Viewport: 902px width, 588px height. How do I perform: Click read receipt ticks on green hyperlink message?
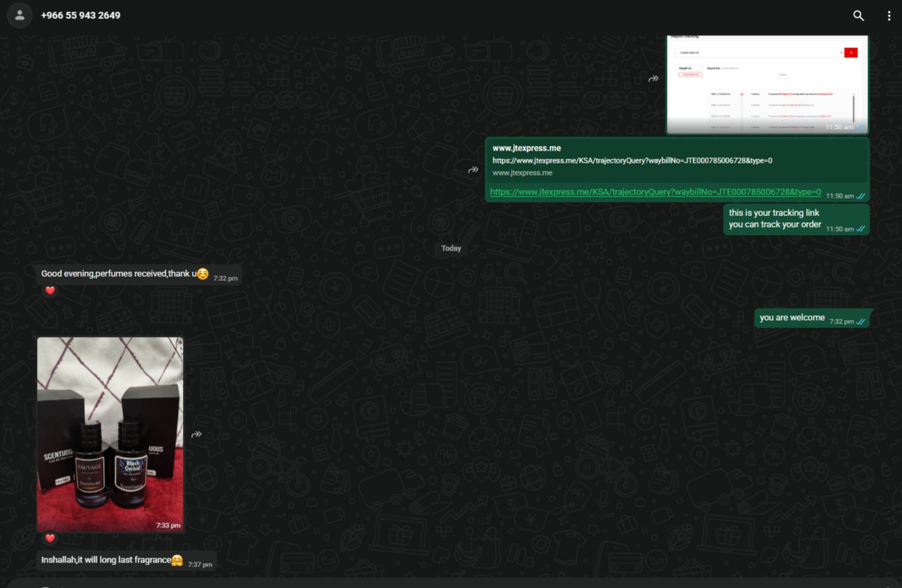(x=860, y=196)
